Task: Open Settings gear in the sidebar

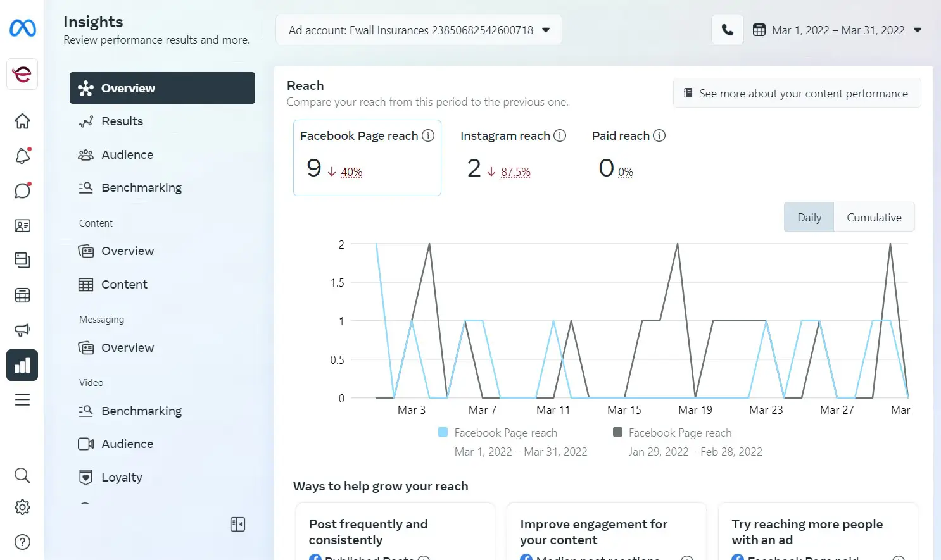Action: [x=23, y=507]
